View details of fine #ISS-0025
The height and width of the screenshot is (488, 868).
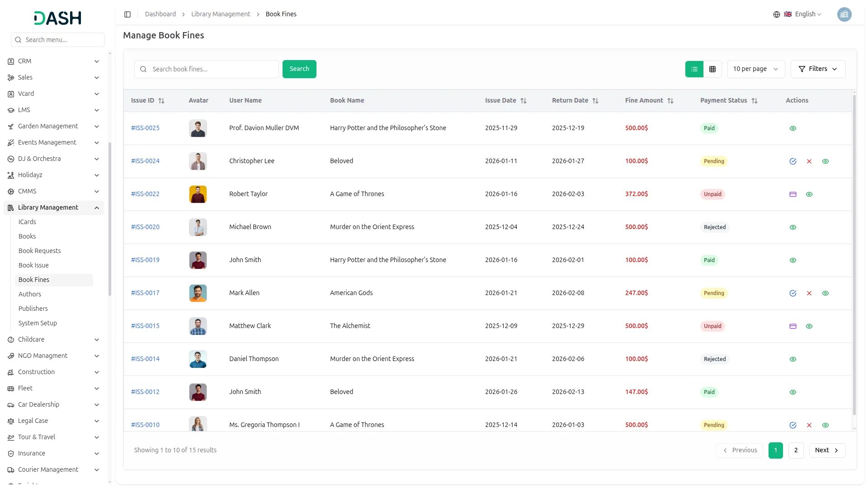[x=793, y=128]
